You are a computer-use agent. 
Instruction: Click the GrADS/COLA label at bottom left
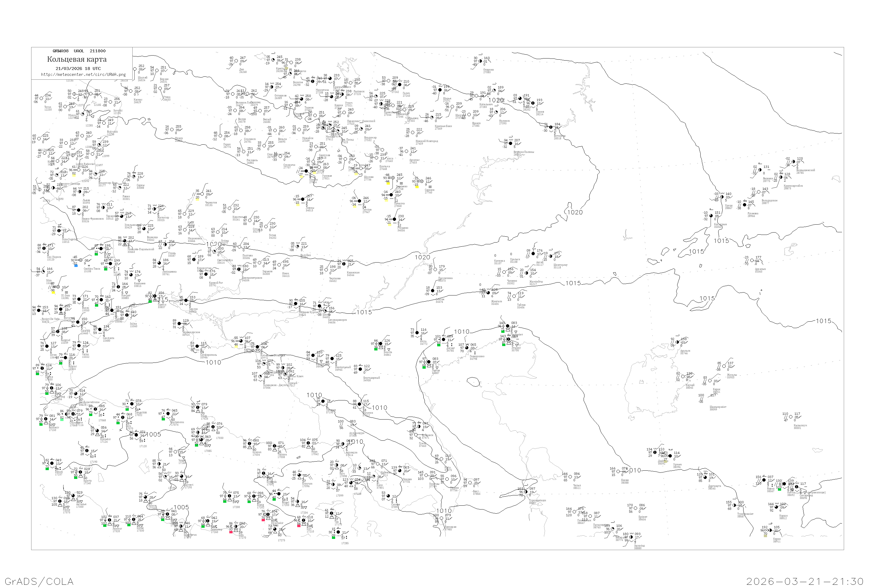(39, 581)
